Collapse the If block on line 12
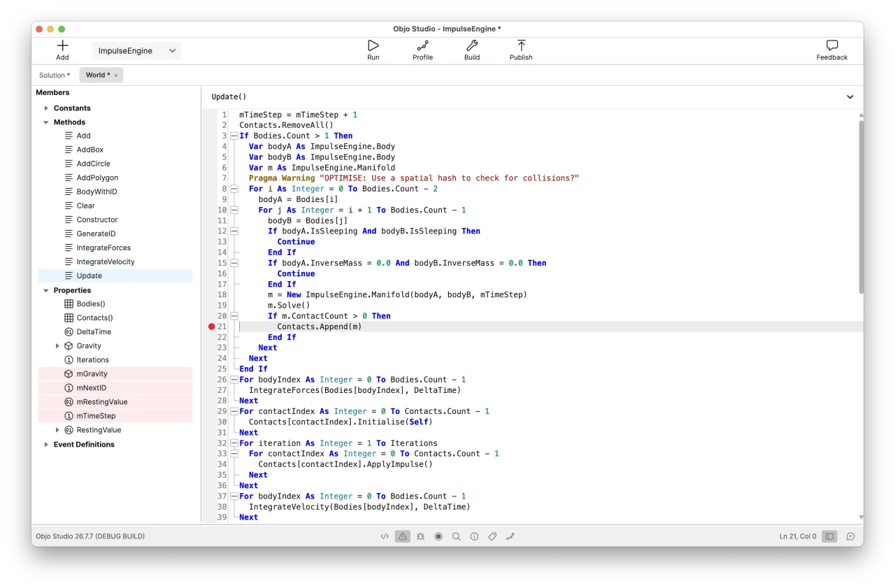 [x=234, y=231]
